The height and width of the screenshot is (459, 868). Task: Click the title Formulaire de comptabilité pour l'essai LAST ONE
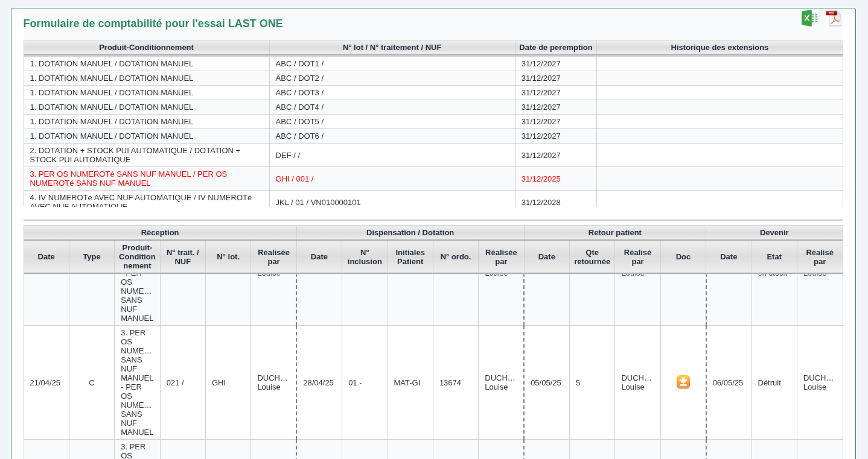[x=153, y=24]
